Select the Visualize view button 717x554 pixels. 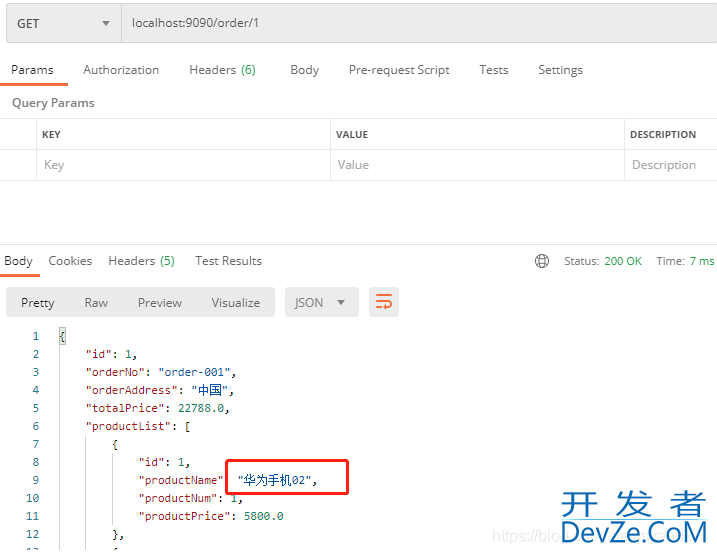(x=235, y=303)
